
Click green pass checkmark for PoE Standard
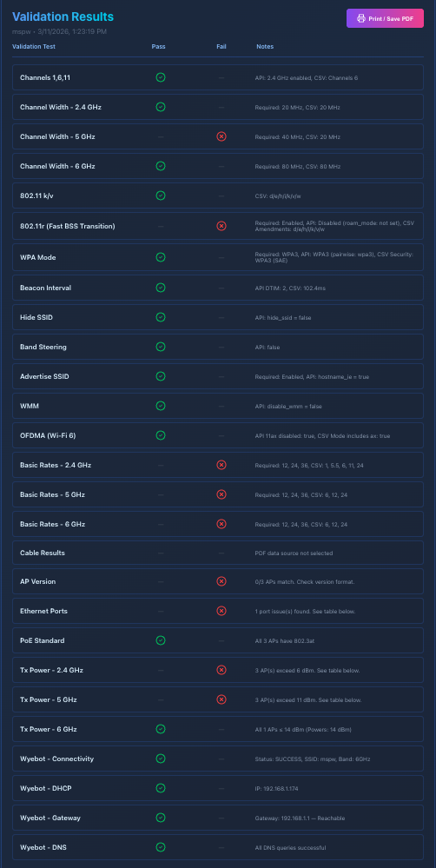(161, 640)
